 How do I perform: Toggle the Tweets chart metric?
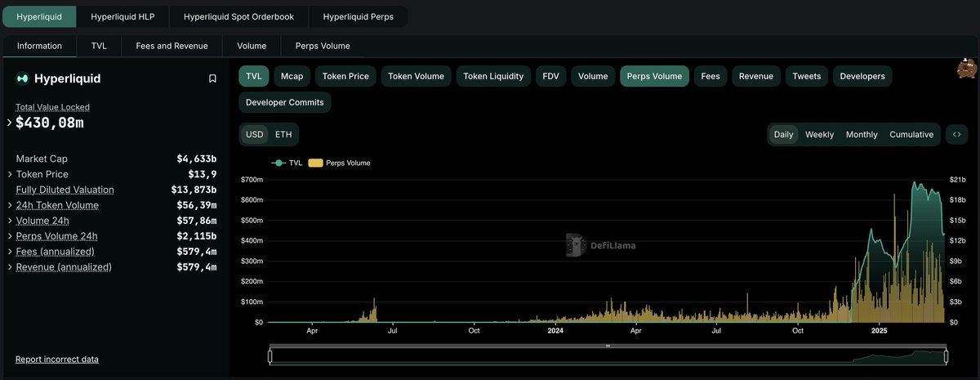[807, 76]
